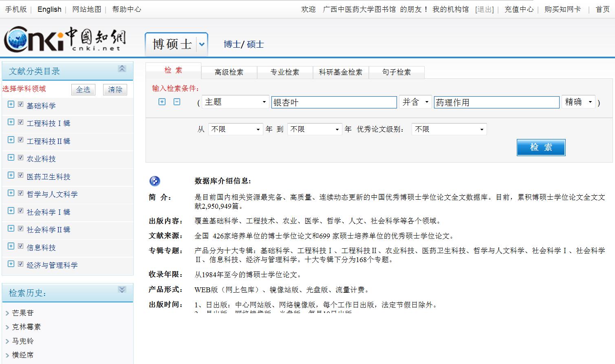Uncheck the 经济与管理科学 checkbox
The height and width of the screenshot is (364, 615).
20,264
